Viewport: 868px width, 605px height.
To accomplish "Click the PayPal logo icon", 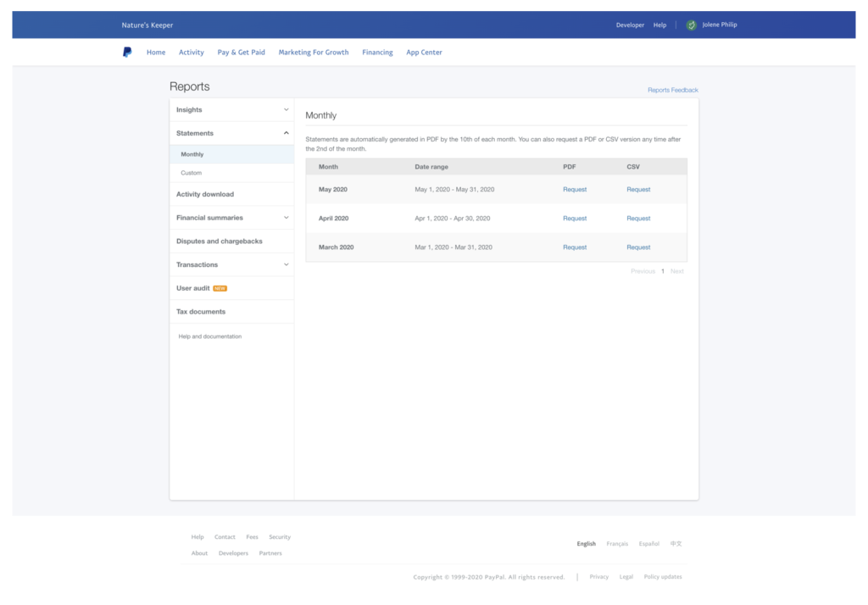I will click(127, 52).
